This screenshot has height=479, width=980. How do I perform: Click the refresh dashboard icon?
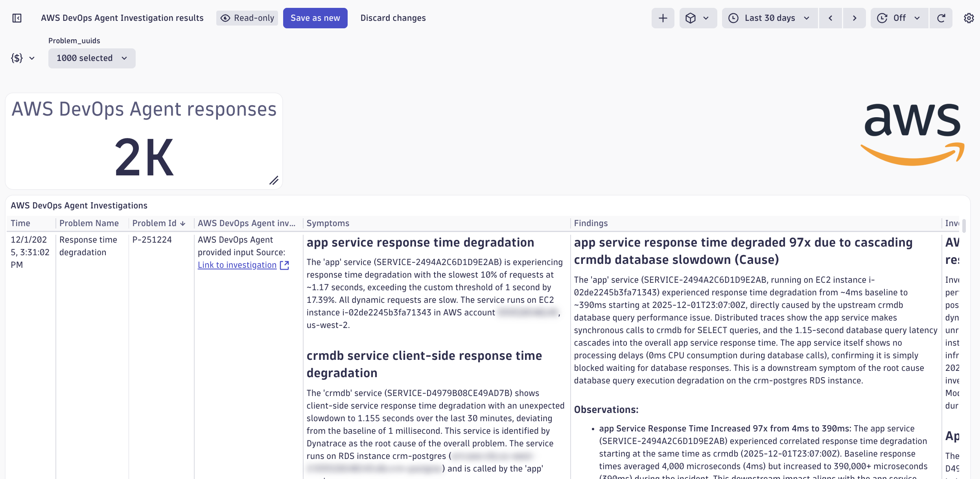click(x=941, y=18)
